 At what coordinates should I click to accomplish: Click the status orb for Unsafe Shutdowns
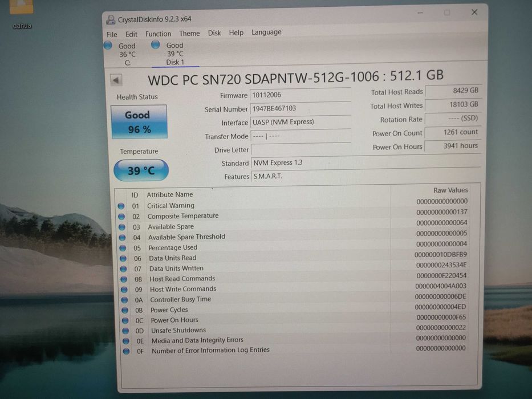(x=125, y=331)
